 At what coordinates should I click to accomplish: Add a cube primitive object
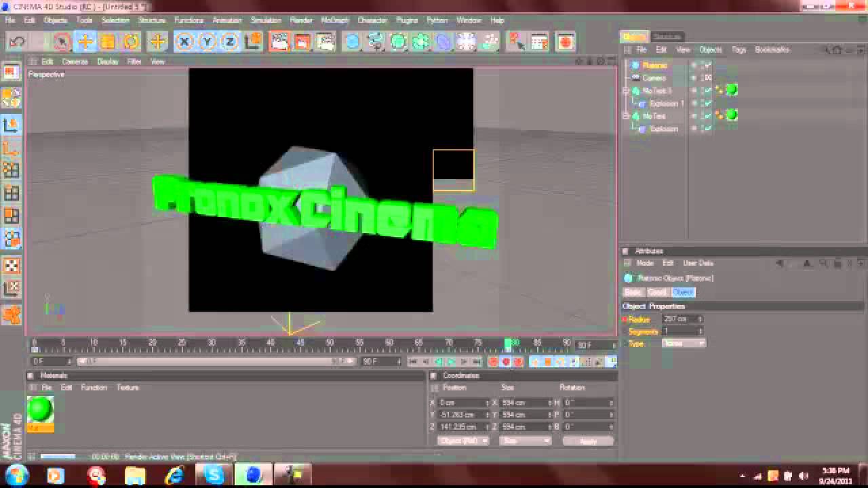[352, 42]
